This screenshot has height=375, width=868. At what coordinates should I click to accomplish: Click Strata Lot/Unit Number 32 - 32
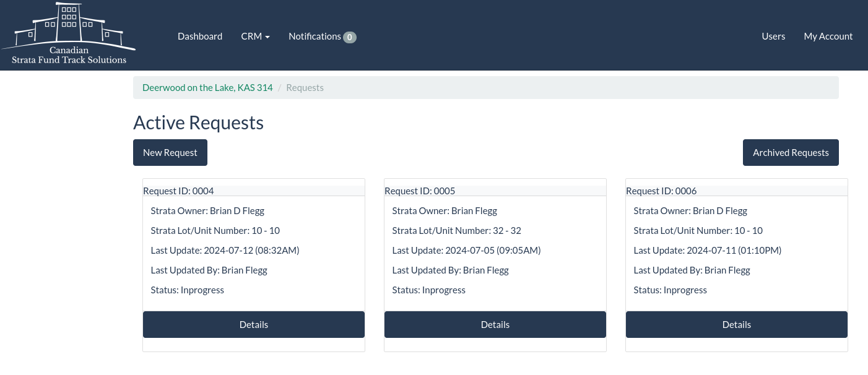456,231
